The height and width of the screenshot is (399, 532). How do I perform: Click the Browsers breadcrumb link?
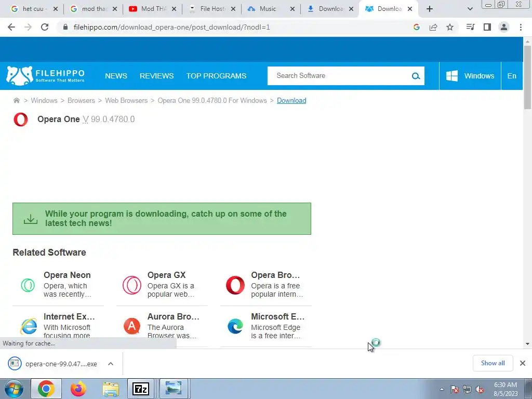[81, 100]
